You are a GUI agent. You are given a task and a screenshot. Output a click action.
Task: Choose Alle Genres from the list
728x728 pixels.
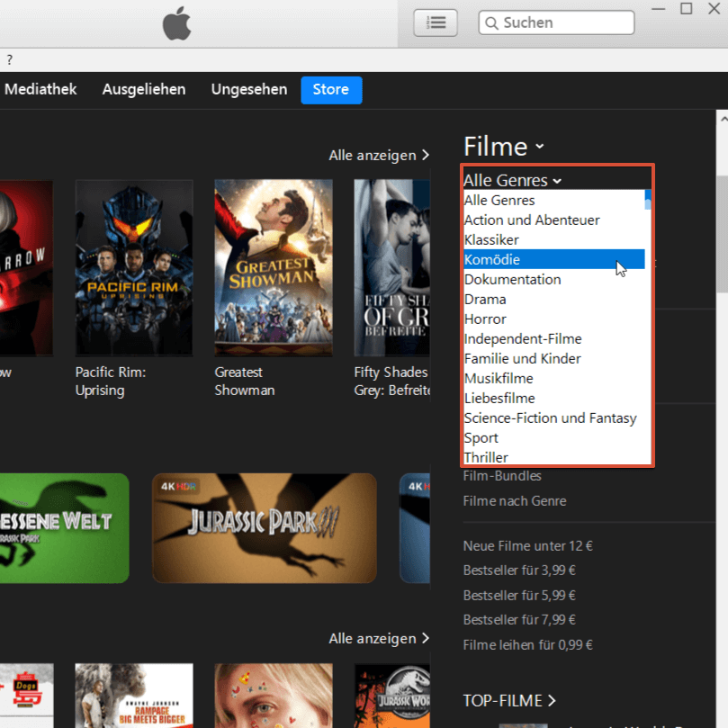tap(554, 200)
